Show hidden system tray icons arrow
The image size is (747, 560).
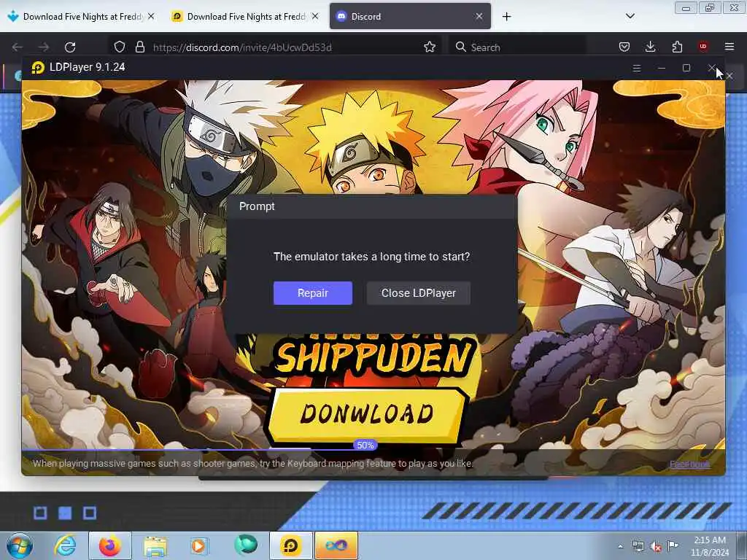click(620, 546)
